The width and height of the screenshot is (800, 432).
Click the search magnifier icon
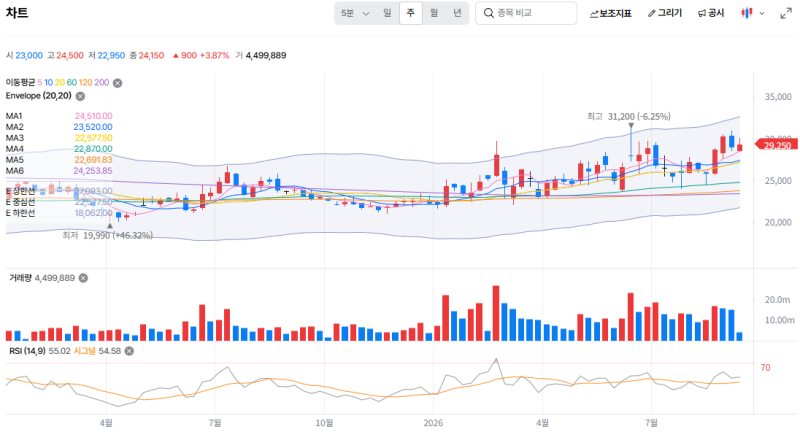click(488, 13)
